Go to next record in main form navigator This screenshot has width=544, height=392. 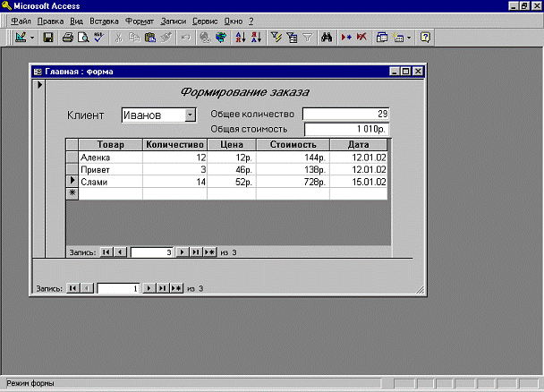point(151,288)
